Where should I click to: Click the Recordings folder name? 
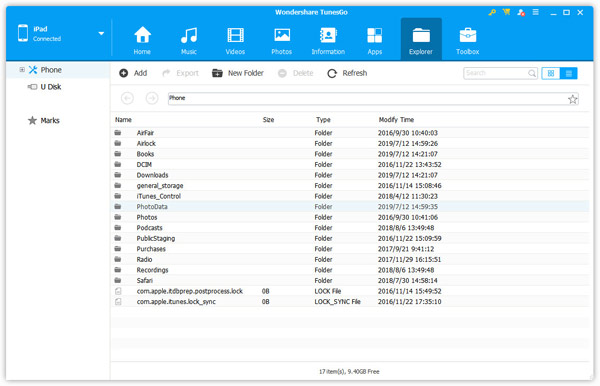[x=152, y=270]
